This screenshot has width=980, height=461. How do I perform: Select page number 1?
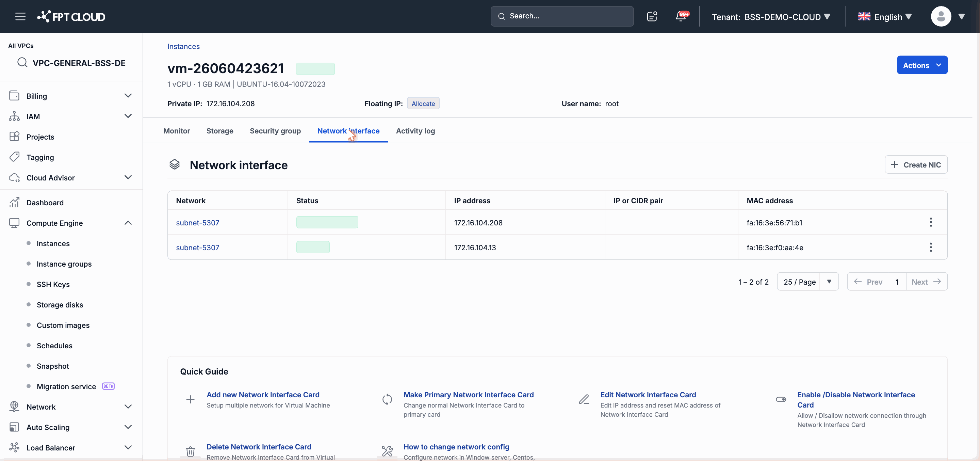click(x=897, y=282)
